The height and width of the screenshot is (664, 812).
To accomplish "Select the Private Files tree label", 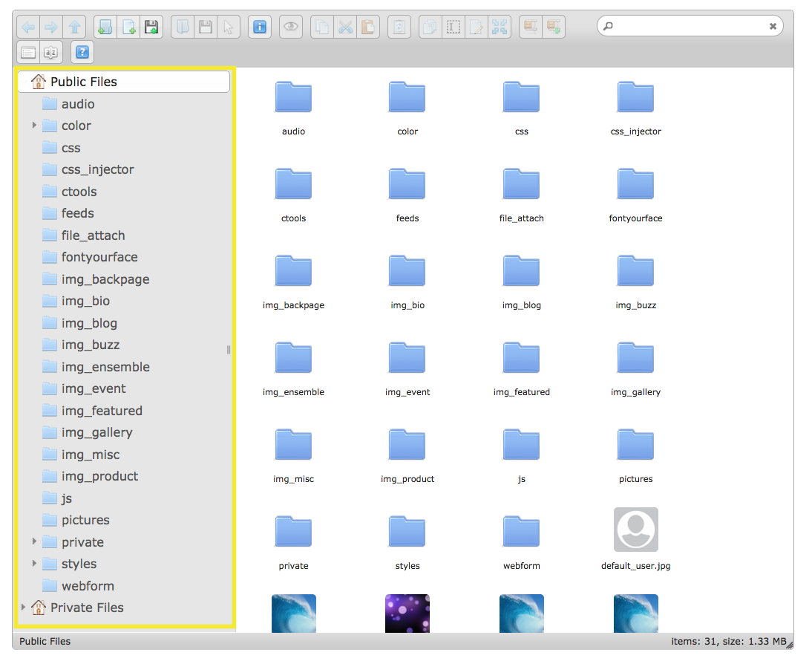I will pyautogui.click(x=87, y=608).
